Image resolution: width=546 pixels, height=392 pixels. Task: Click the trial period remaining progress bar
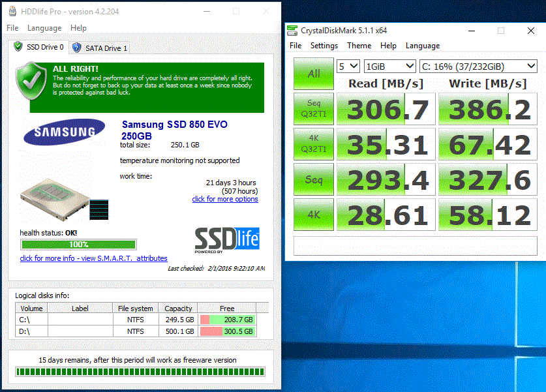(140, 372)
